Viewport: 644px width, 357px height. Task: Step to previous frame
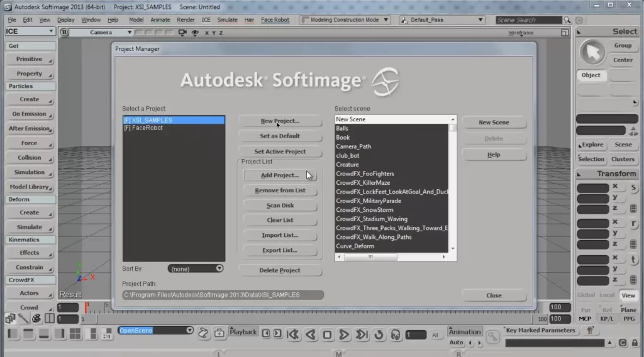click(x=266, y=332)
